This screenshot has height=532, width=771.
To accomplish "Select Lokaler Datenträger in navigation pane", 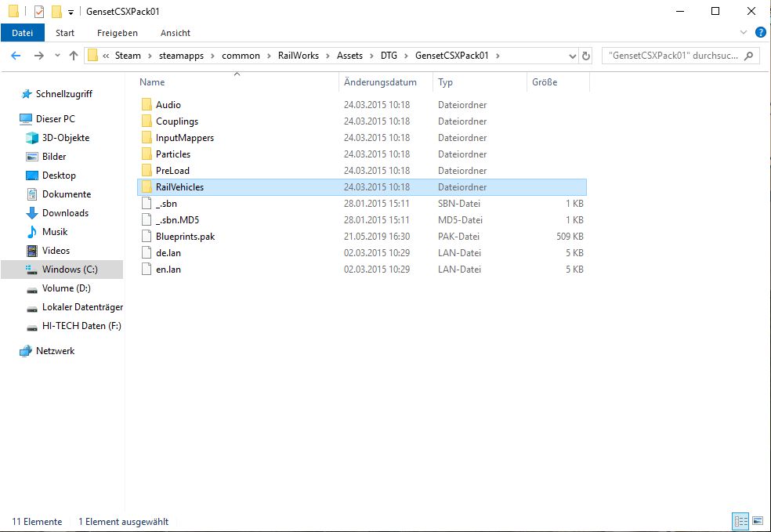I will click(x=82, y=307).
